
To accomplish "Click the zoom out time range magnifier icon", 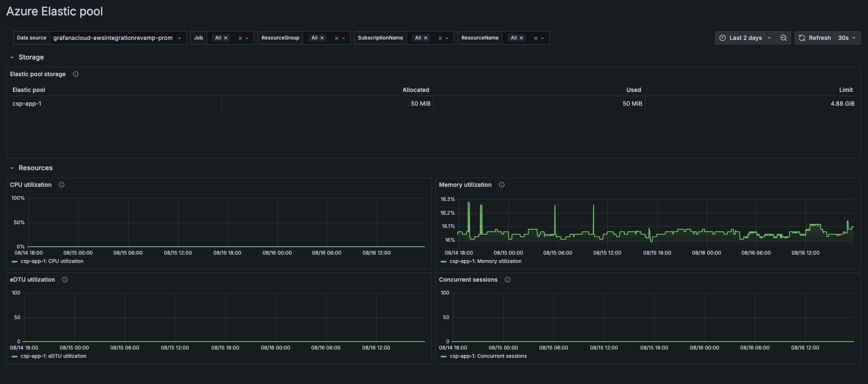I will pos(784,38).
